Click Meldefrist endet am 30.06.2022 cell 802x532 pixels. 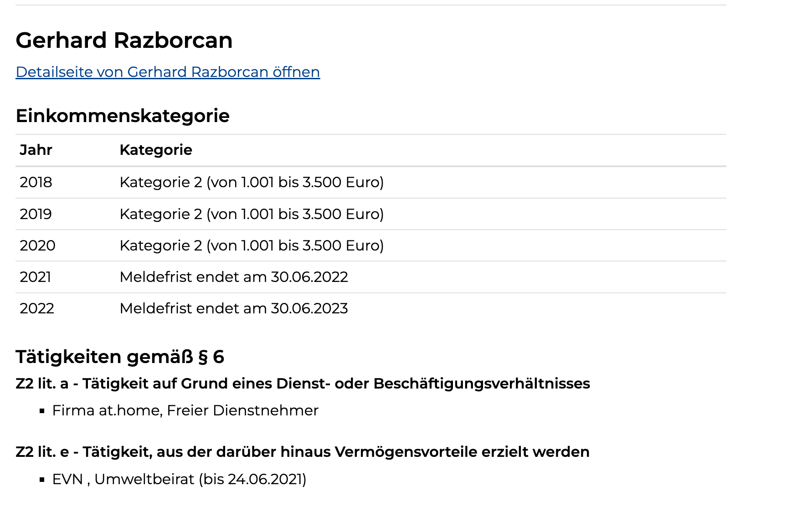pos(234,277)
